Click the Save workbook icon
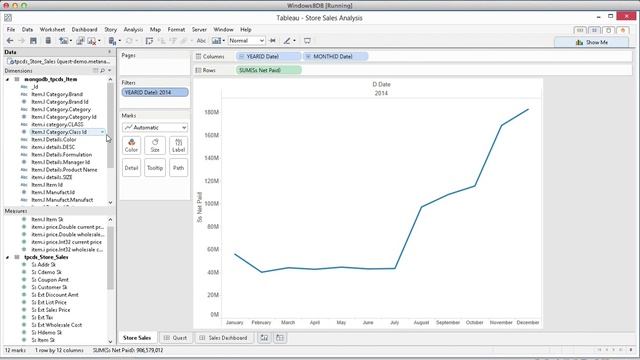 33,40
